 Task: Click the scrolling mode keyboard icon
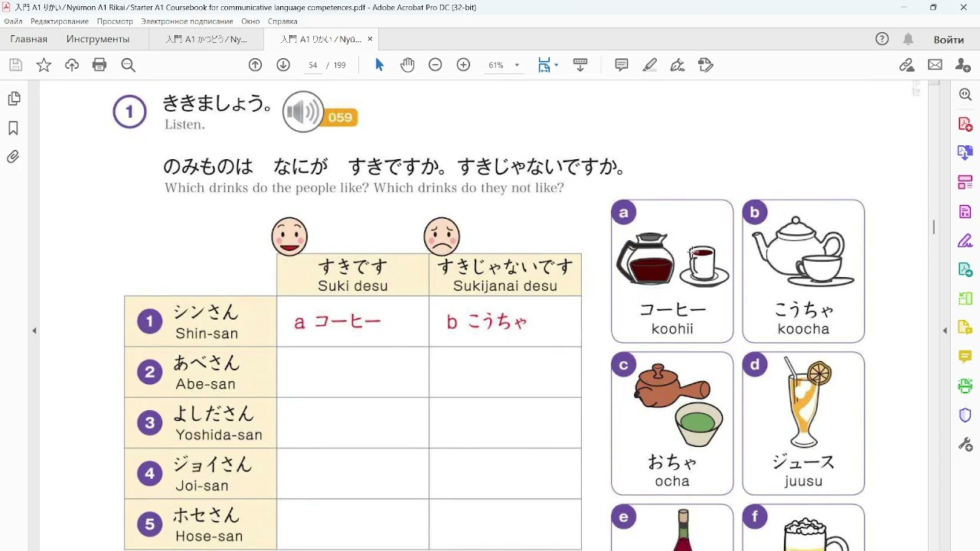click(x=580, y=65)
